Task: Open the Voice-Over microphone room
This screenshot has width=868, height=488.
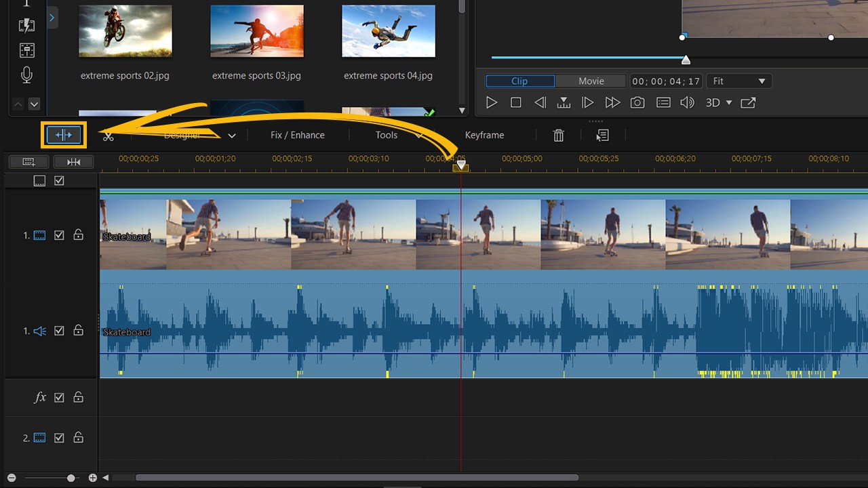Action: point(26,75)
